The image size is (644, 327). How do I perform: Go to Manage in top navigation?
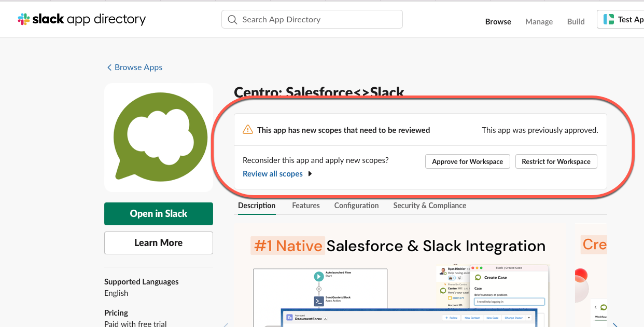click(x=539, y=21)
